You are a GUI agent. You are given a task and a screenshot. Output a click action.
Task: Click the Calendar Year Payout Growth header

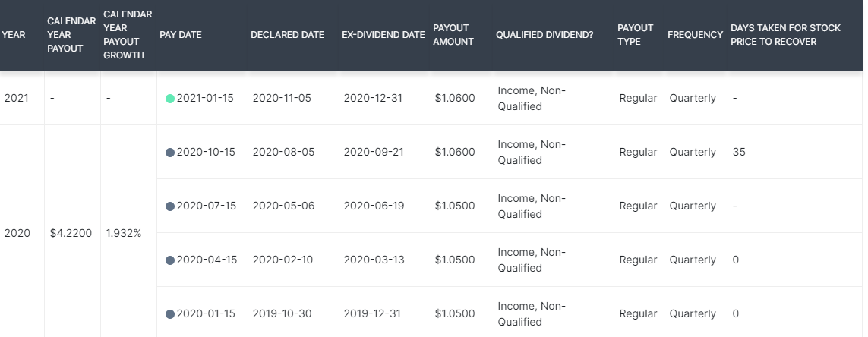pos(128,35)
